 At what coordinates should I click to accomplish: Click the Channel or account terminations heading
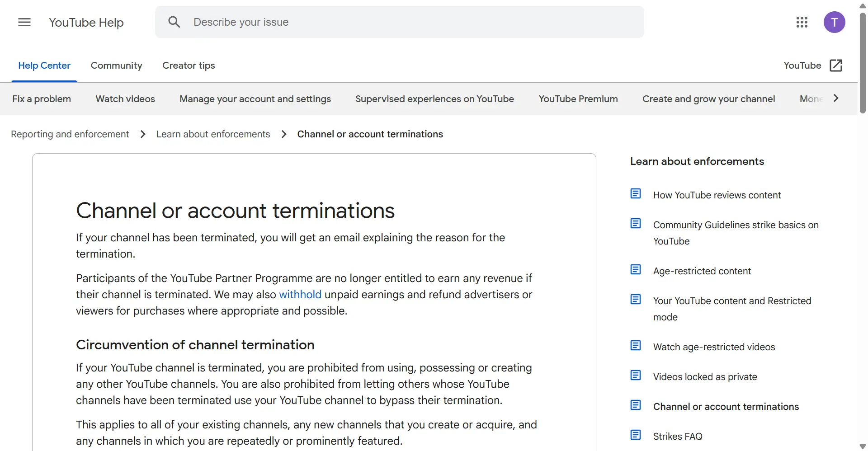(235, 211)
